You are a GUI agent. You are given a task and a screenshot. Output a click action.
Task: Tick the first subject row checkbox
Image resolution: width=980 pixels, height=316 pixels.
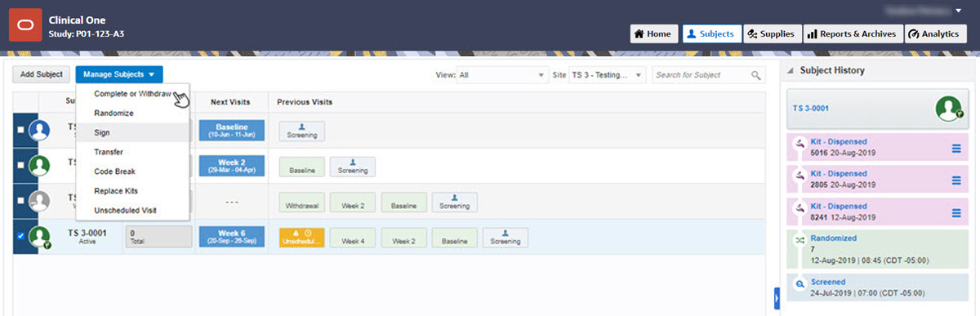pyautogui.click(x=20, y=131)
